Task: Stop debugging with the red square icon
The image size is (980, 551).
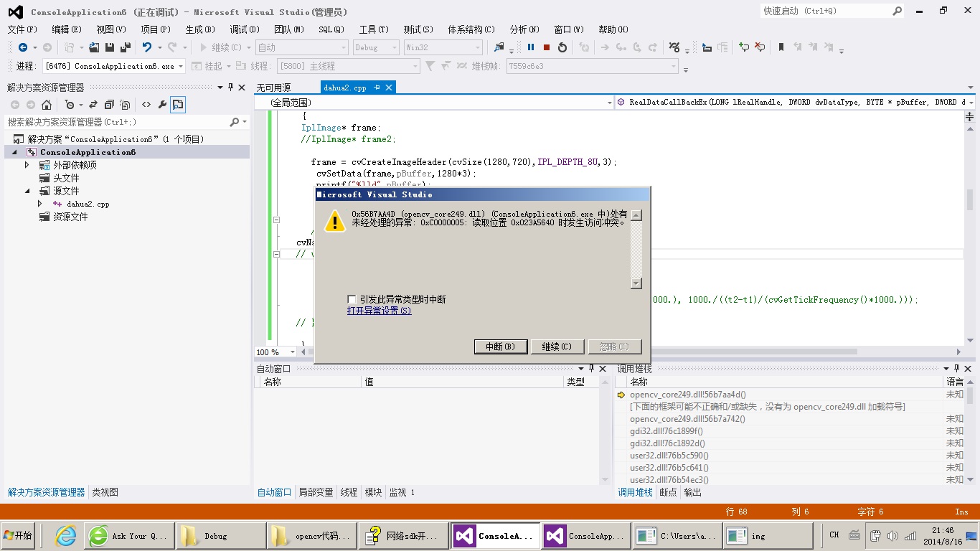Action: click(547, 47)
